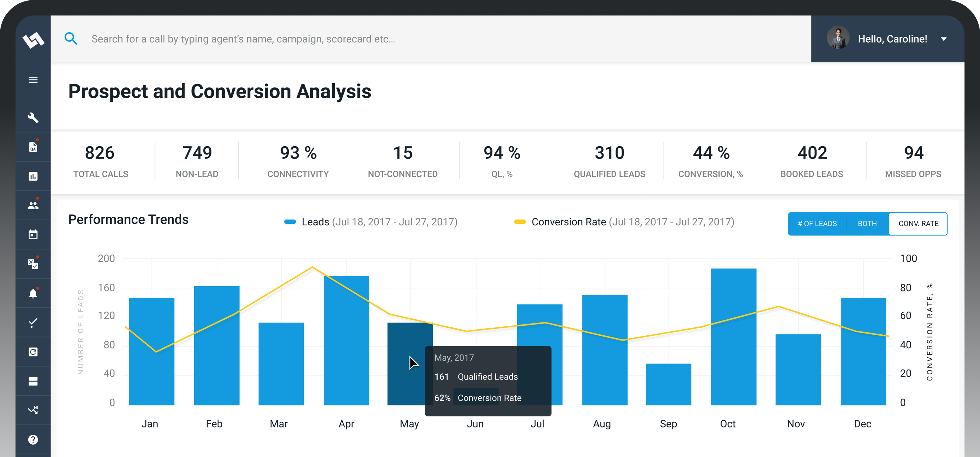Image resolution: width=980 pixels, height=457 pixels.
Task: Open the NI trend analysis panel
Action: 33,410
